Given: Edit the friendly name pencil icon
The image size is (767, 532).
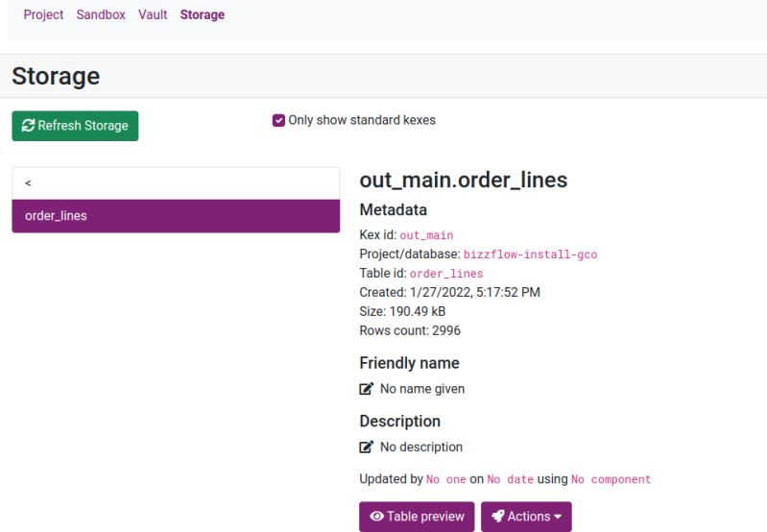Looking at the screenshot, I should [367, 389].
